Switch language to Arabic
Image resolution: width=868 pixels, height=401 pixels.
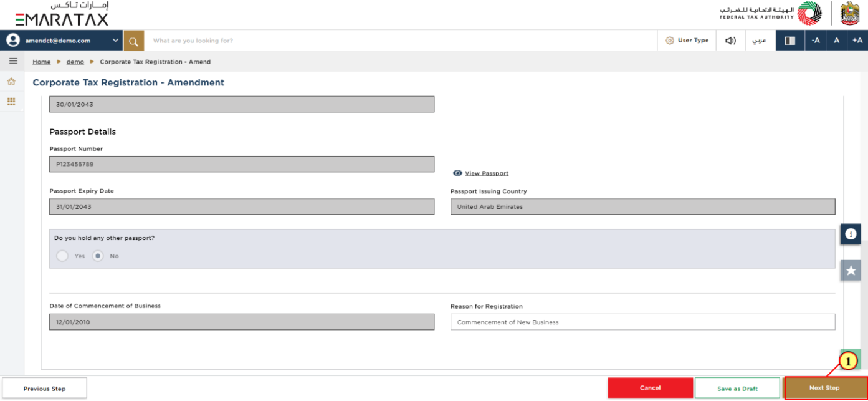click(760, 41)
